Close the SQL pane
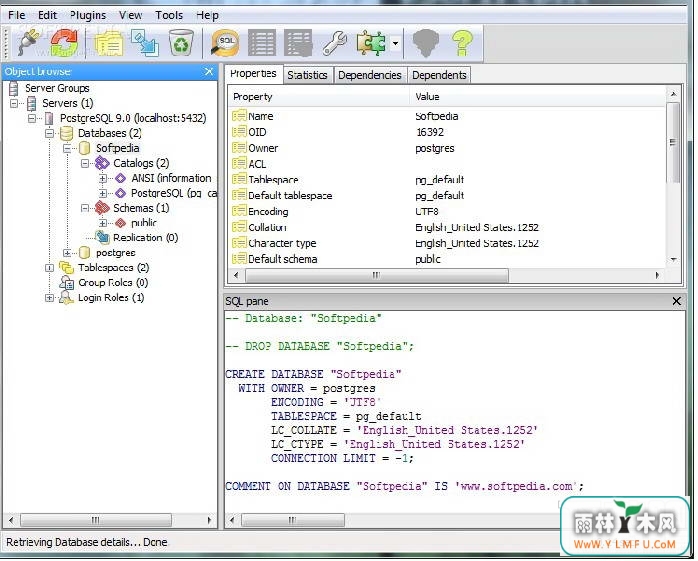698x561 pixels. [676, 301]
